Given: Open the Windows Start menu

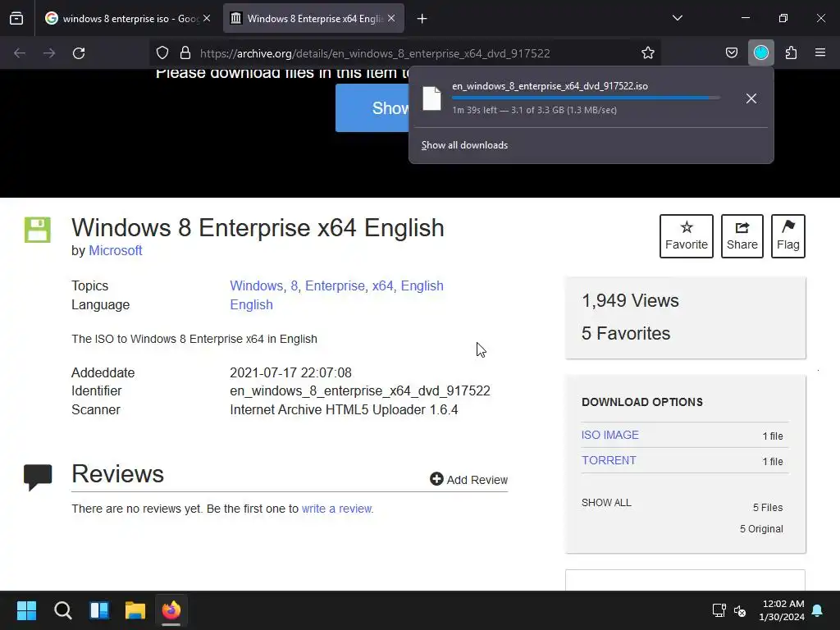Looking at the screenshot, I should click(26, 610).
